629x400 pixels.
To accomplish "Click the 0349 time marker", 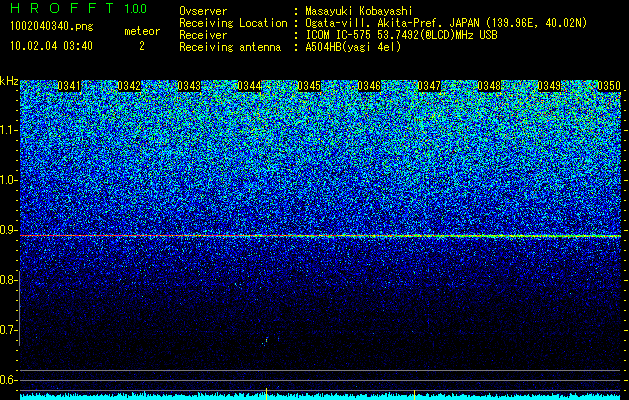I will click(549, 86).
